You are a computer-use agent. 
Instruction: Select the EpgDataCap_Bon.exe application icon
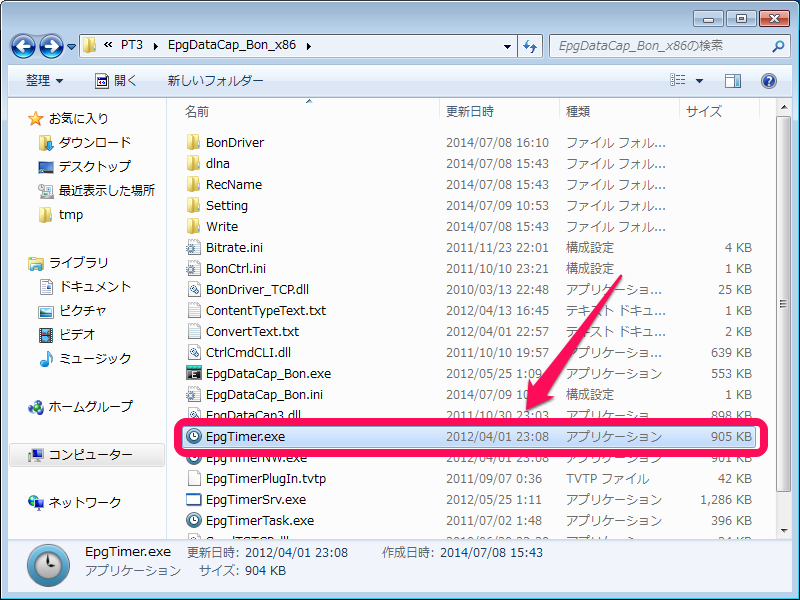pyautogui.click(x=193, y=373)
